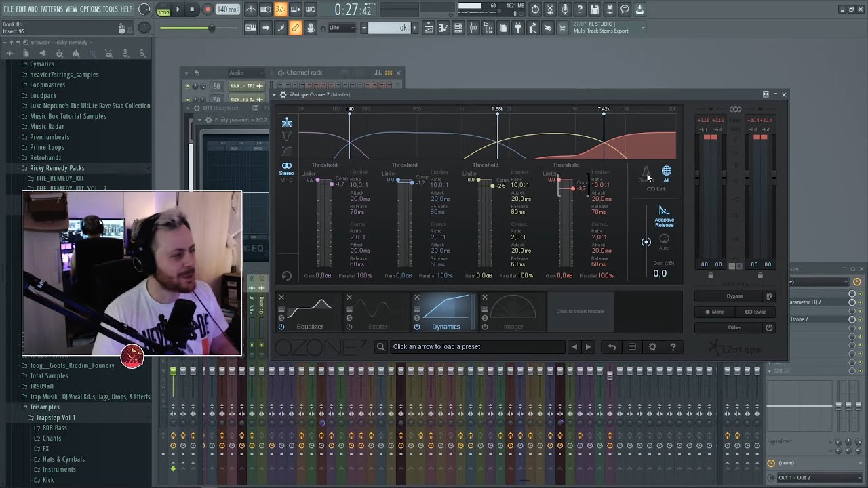Image resolution: width=868 pixels, height=488 pixels.
Task: Stop playback with the Stop button
Action: pyautogui.click(x=192, y=9)
